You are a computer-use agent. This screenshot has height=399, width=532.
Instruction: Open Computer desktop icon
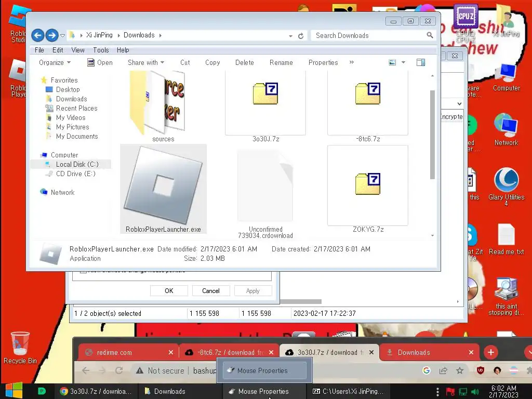pos(506,78)
